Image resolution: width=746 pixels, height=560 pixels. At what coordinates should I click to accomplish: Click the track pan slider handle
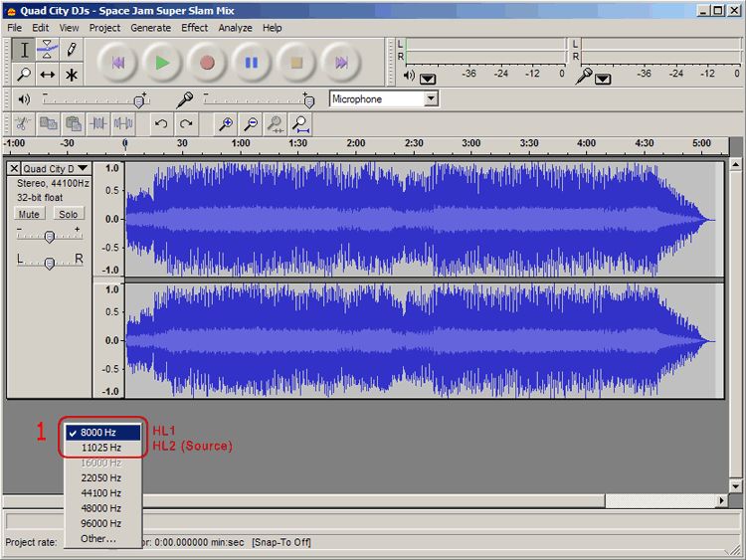(50, 262)
